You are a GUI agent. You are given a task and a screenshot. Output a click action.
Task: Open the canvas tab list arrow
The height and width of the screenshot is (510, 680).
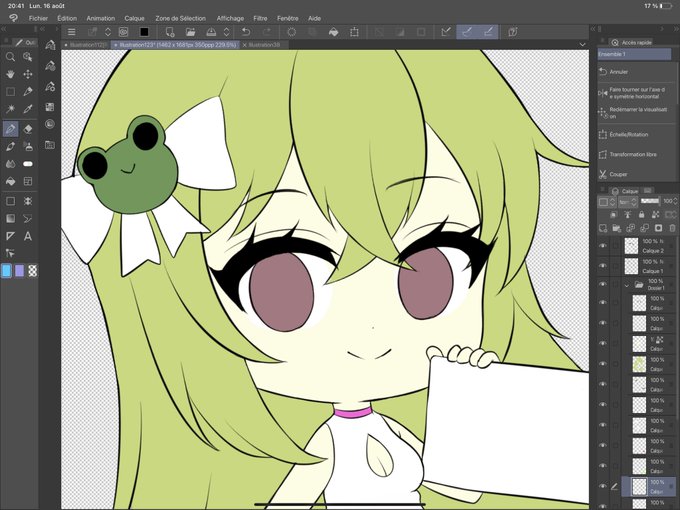pyautogui.click(x=582, y=44)
